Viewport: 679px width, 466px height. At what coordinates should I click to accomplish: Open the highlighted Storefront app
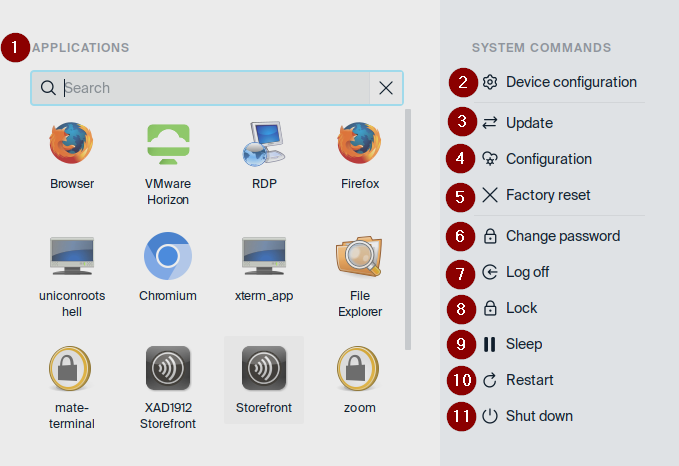[264, 369]
